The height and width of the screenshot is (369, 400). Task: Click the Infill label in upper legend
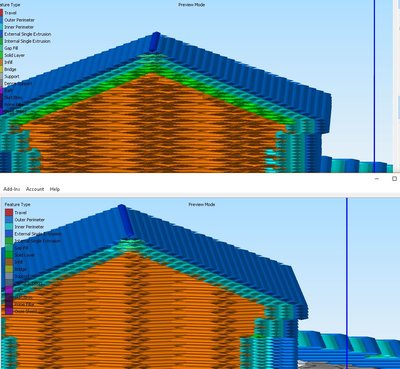[x=8, y=62]
